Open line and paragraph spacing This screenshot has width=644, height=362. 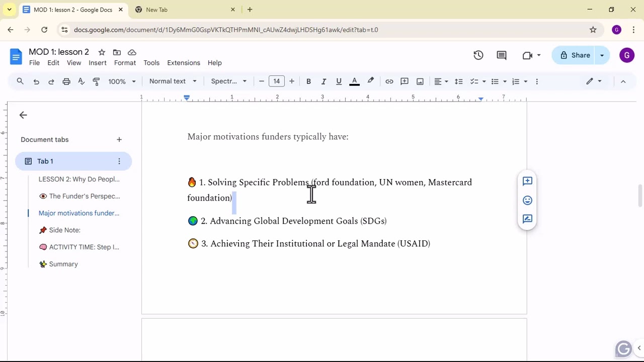(x=459, y=81)
